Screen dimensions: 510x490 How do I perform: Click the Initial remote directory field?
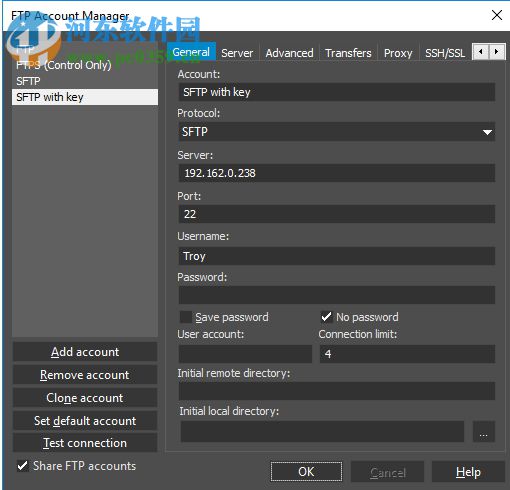click(x=337, y=391)
